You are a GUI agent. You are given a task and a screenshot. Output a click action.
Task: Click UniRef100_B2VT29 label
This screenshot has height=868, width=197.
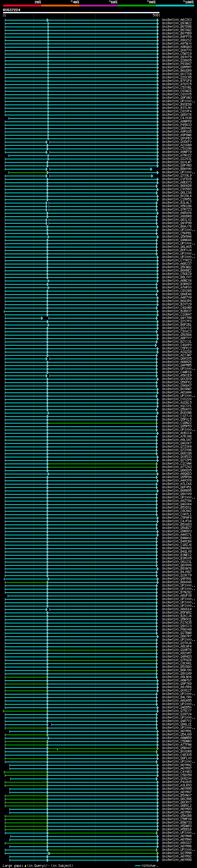177,304
